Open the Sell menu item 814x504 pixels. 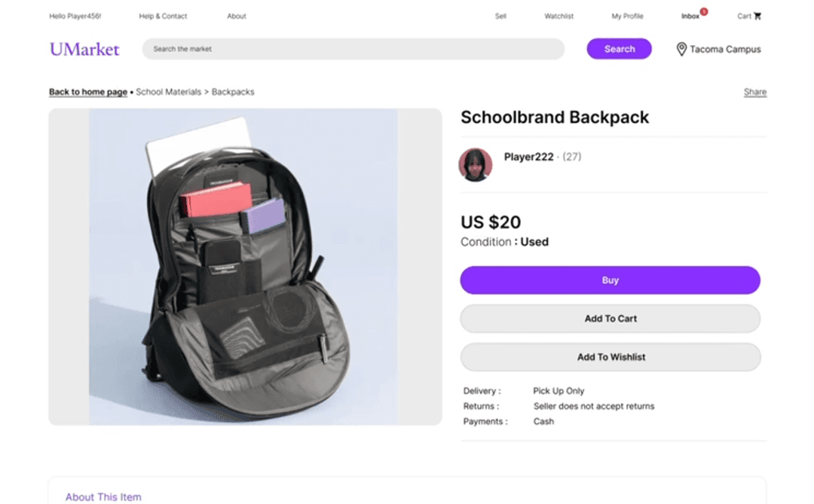pos(500,15)
